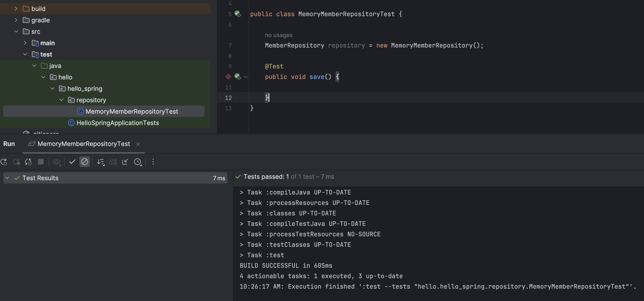Click the repository package icon
This screenshot has width=644, height=301.
point(71,100)
